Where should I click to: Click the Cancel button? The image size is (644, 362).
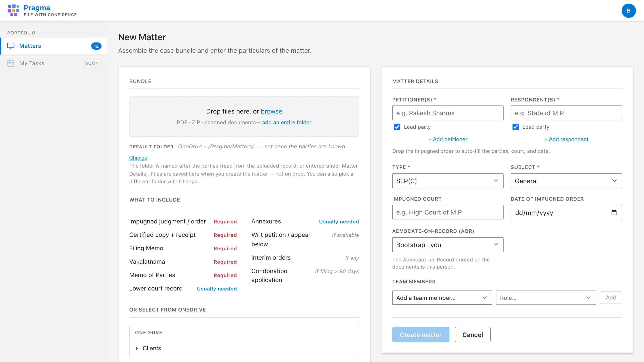472,335
